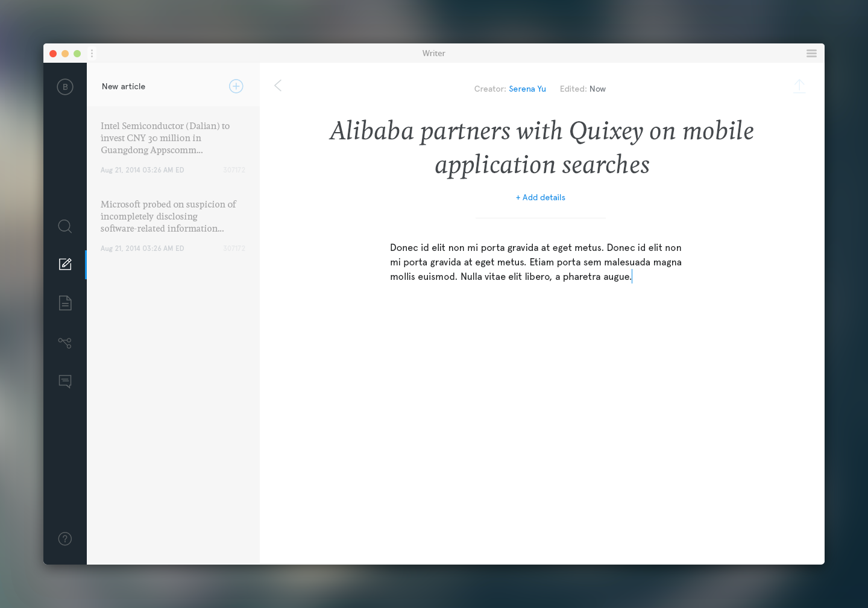The width and height of the screenshot is (868, 608).
Task: Open the documents page icon
Action: click(65, 303)
